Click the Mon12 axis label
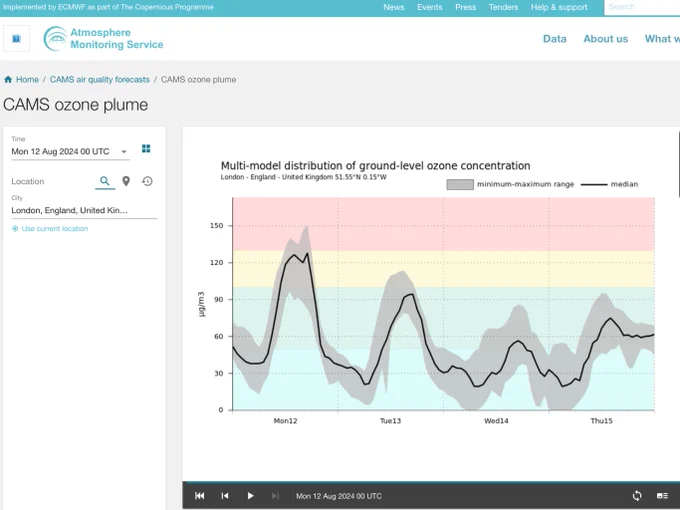Viewport: 680px width, 510px height. tap(285, 421)
